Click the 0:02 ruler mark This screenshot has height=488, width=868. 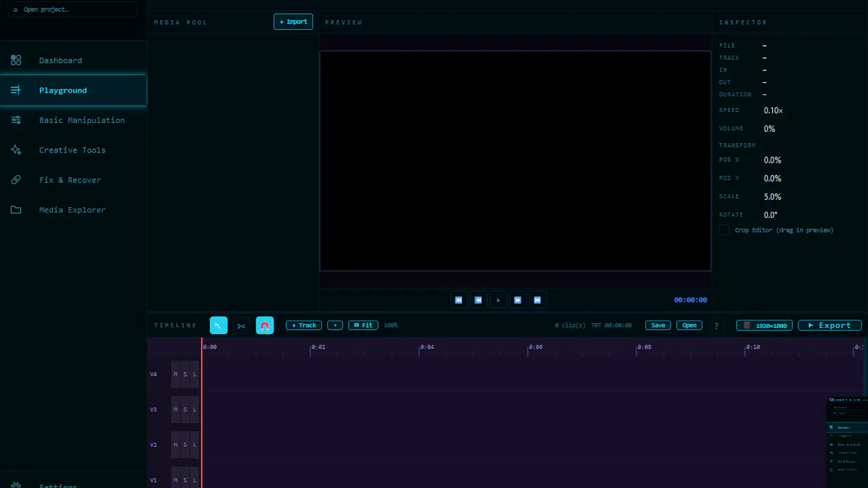pos(318,347)
